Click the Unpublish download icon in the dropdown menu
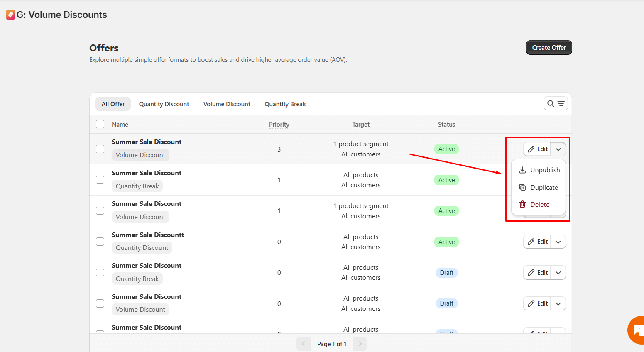644x352 pixels. click(522, 170)
